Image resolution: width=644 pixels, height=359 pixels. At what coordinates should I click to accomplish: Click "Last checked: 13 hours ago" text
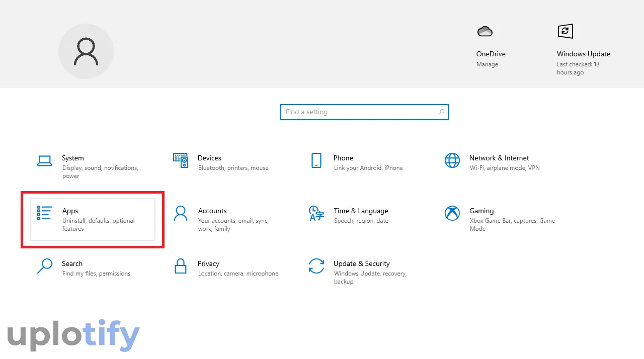pyautogui.click(x=578, y=68)
